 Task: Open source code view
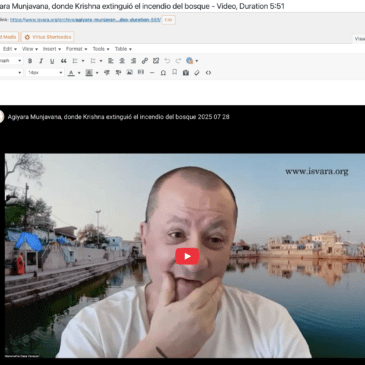[x=208, y=73]
